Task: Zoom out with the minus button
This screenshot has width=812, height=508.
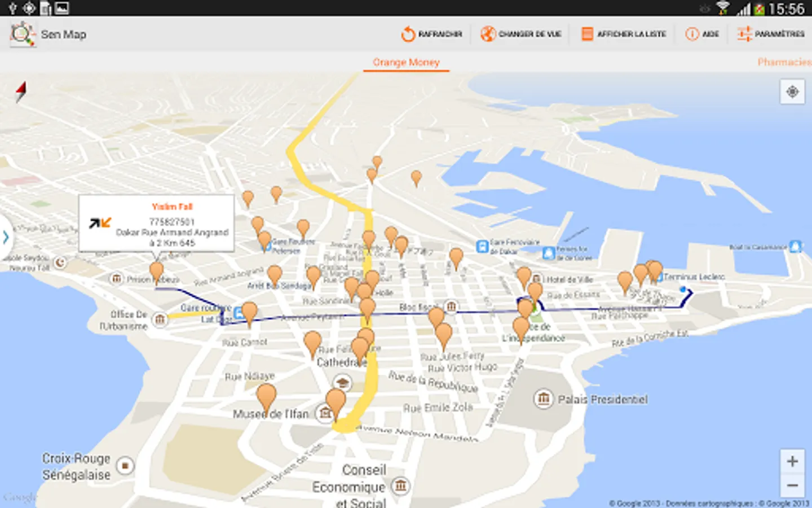Action: 792,485
